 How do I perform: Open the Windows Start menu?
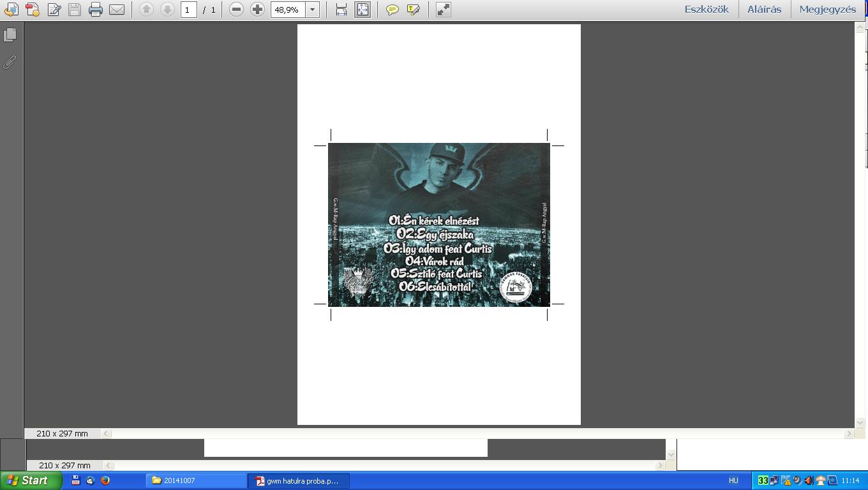point(31,480)
